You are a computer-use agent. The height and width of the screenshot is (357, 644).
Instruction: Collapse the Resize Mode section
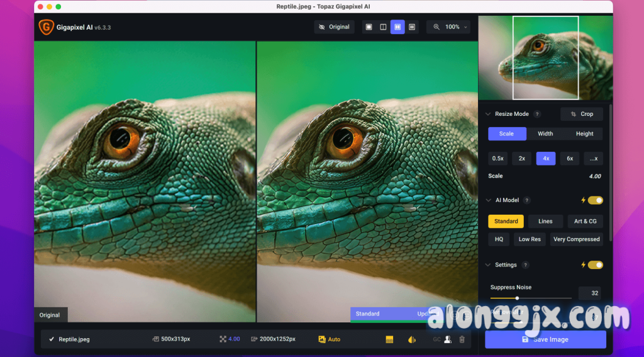tap(488, 114)
